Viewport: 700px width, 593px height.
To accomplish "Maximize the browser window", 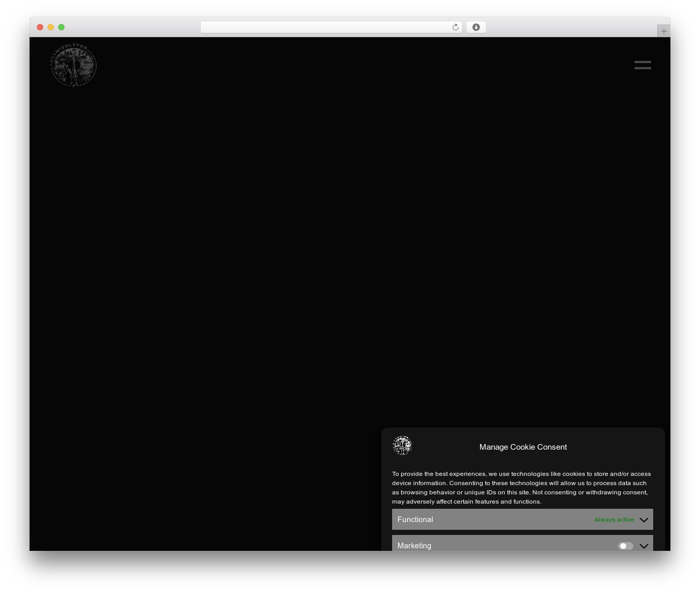I will 61,27.
